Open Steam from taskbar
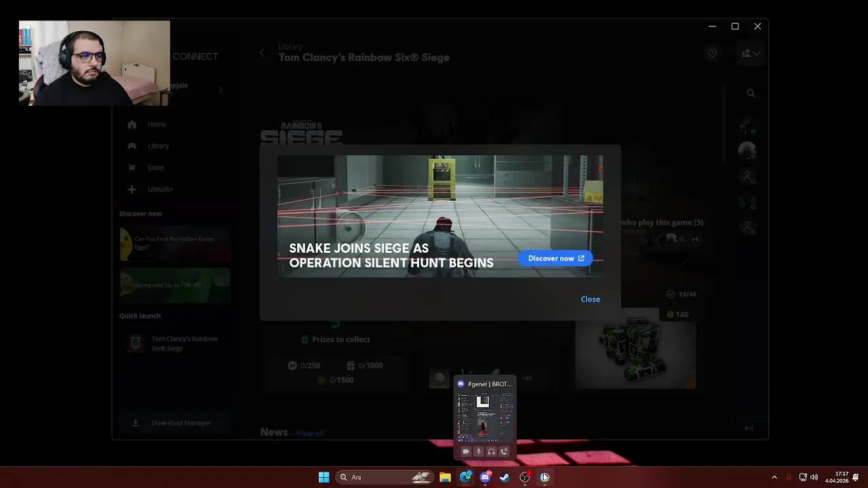The height and width of the screenshot is (488, 868). (505, 477)
